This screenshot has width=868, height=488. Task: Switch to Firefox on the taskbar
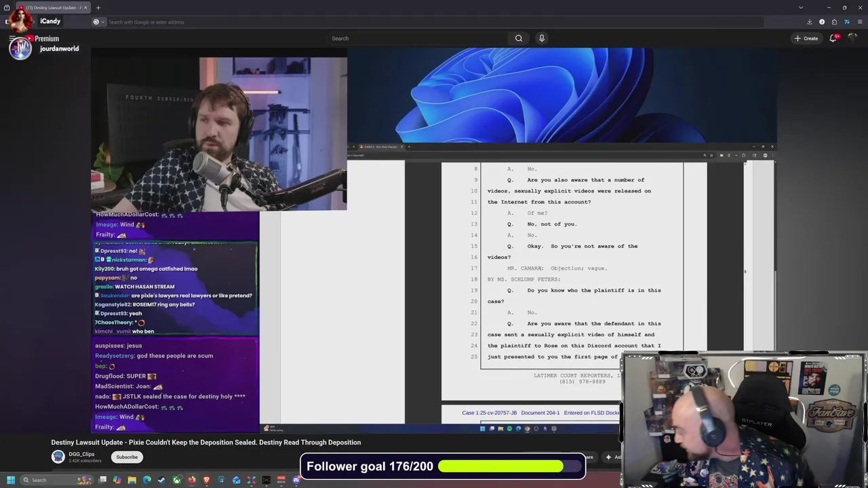pyautogui.click(x=192, y=480)
